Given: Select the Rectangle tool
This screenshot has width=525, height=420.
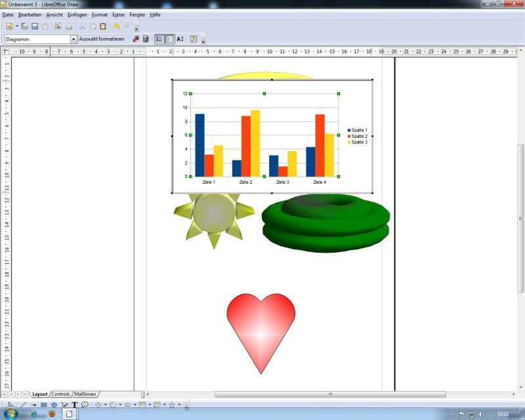Looking at the screenshot, I should click(43, 405).
